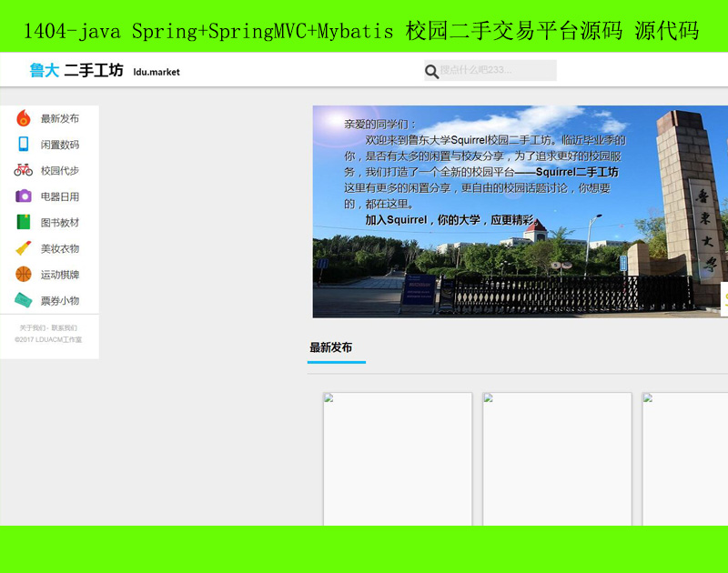The image size is (728, 573).
Task: Open the second product card
Action: (557, 459)
